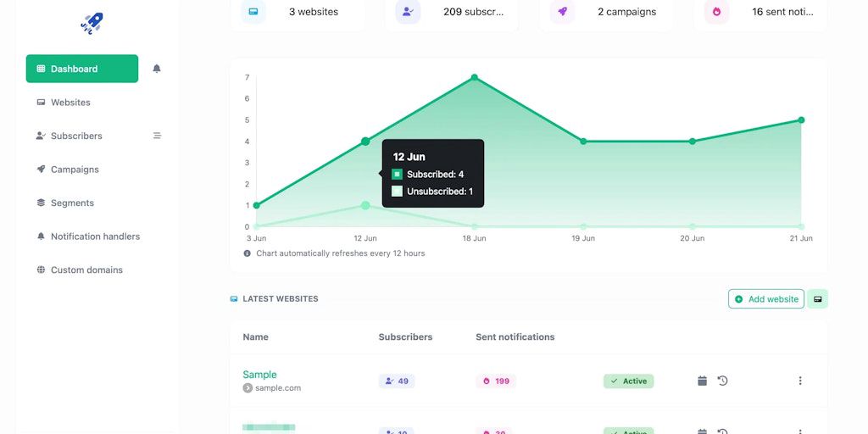Click the 18 Jun peak data point
868x434 pixels.
[475, 77]
